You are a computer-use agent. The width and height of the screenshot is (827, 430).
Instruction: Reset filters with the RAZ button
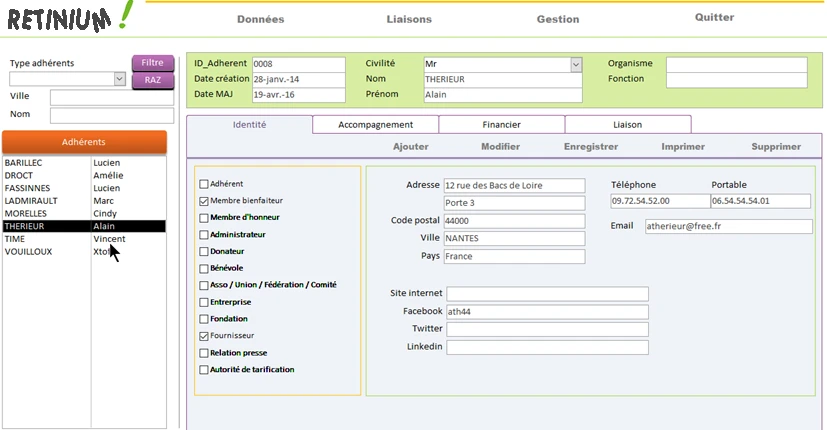(x=153, y=80)
